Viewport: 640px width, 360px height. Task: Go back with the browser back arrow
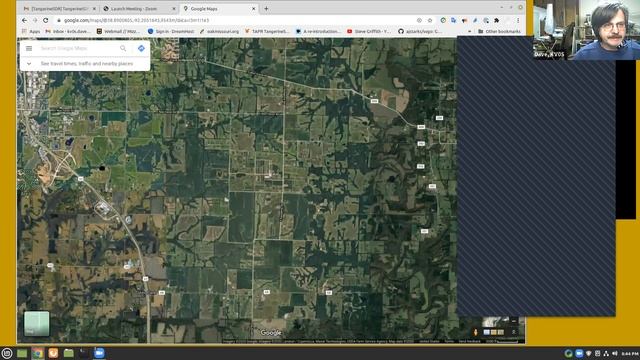point(24,20)
